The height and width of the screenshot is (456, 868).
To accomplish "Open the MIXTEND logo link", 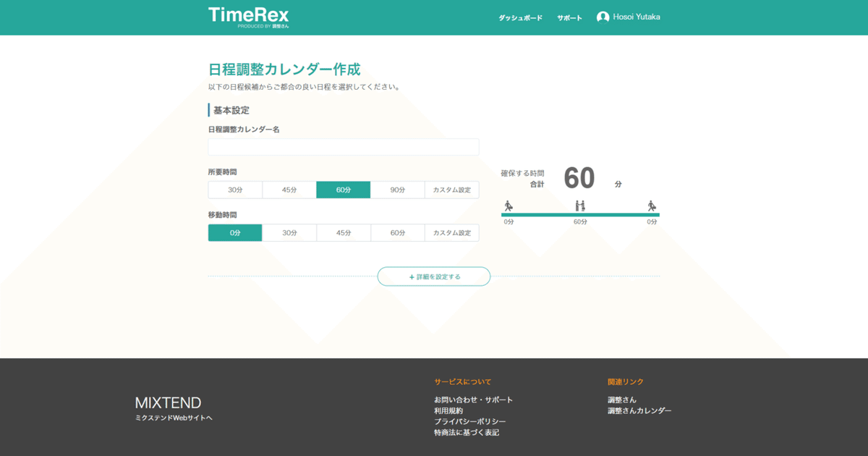I will point(169,403).
